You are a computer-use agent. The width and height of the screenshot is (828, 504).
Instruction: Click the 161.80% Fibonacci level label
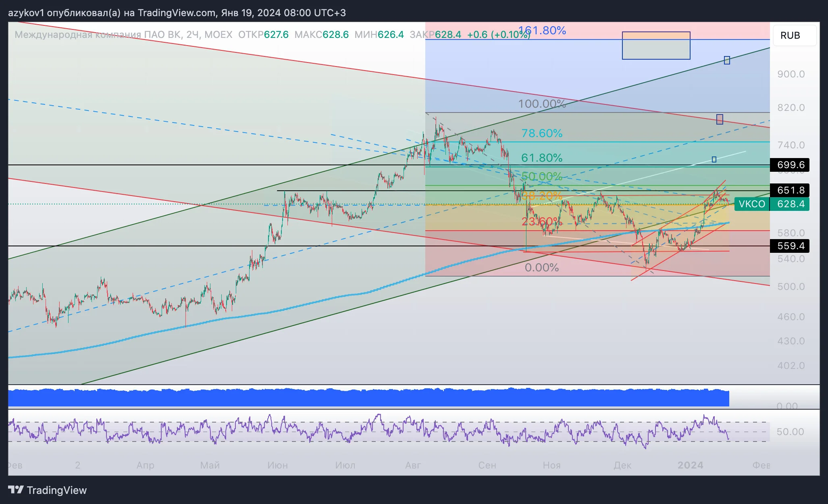[x=542, y=31]
